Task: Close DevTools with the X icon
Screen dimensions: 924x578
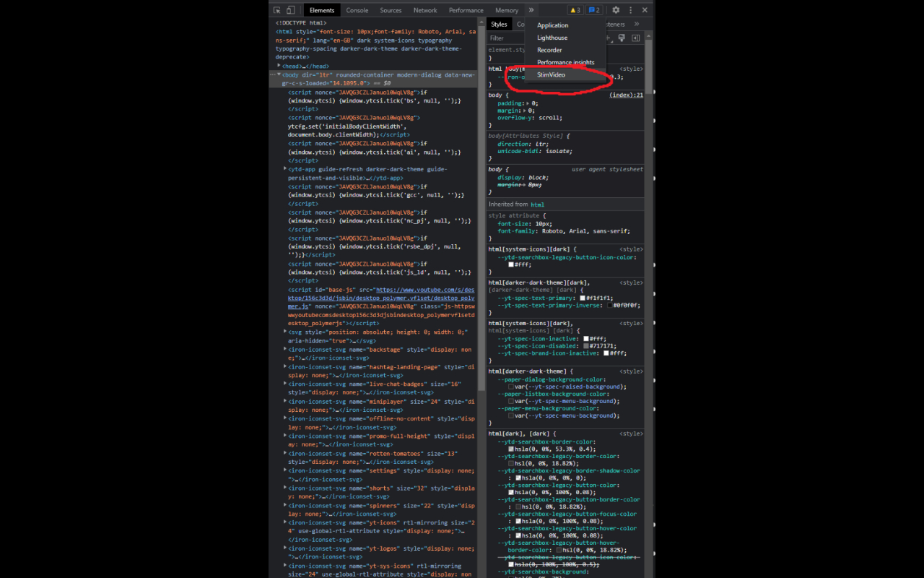Action: pos(645,10)
